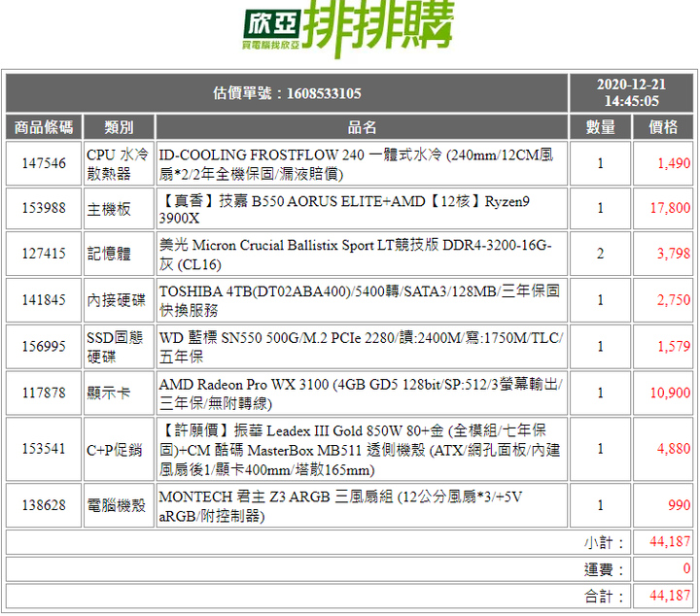The image size is (700, 616).
Task: Click the 主機板 category cell
Action: (x=119, y=209)
